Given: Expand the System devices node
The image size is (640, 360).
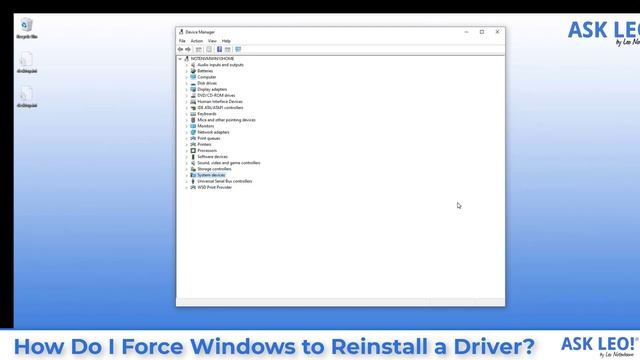Looking at the screenshot, I should (187, 175).
